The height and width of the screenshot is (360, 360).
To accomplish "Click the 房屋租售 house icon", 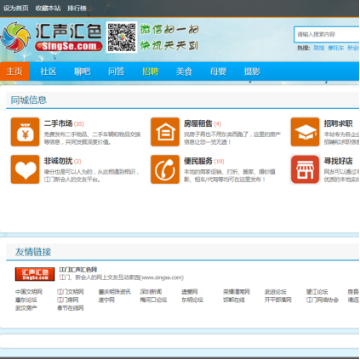I will coord(165,132).
